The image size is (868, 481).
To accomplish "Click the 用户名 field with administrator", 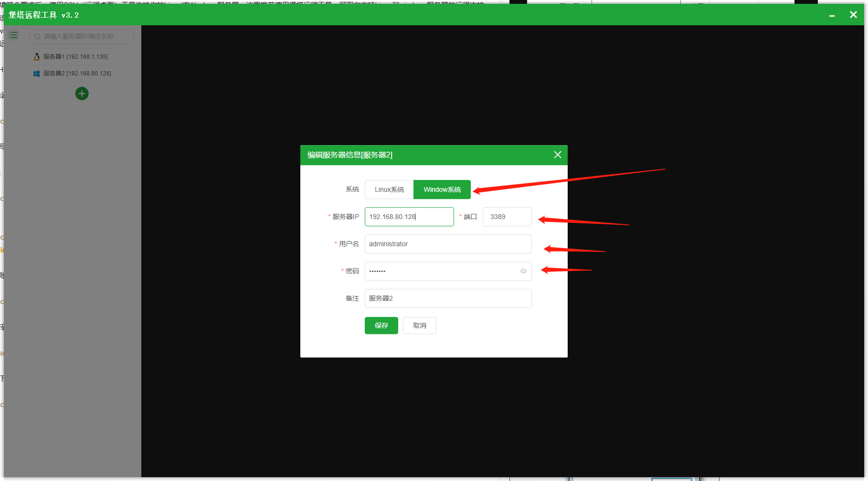I will click(448, 244).
